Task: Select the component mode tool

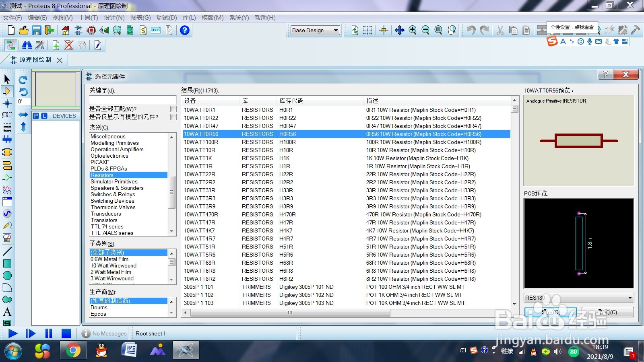Action: [7, 91]
